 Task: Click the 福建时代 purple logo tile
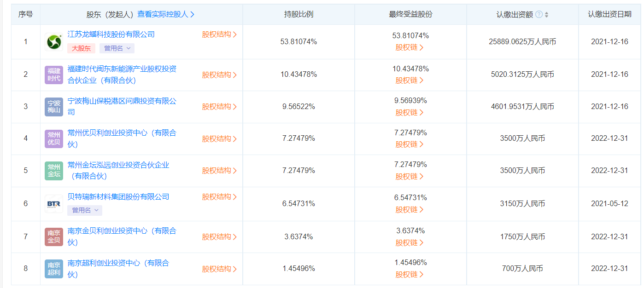(x=54, y=75)
